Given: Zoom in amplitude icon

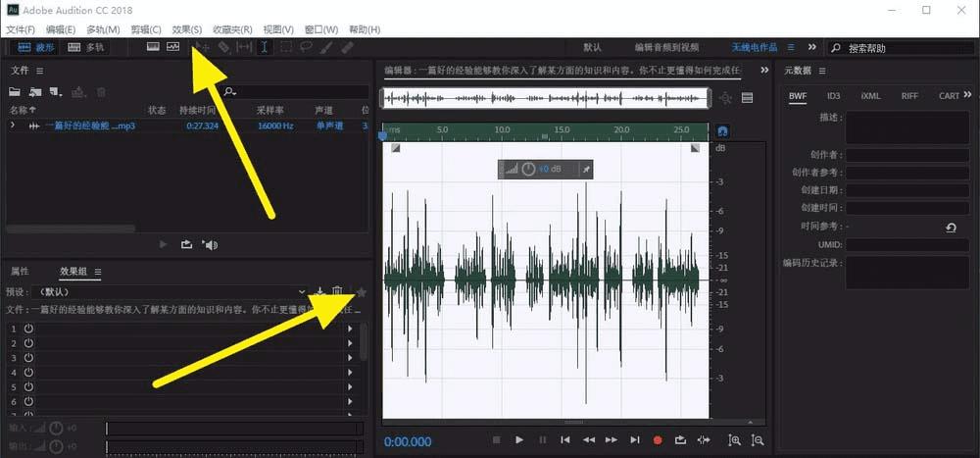Looking at the screenshot, I should (x=734, y=439).
